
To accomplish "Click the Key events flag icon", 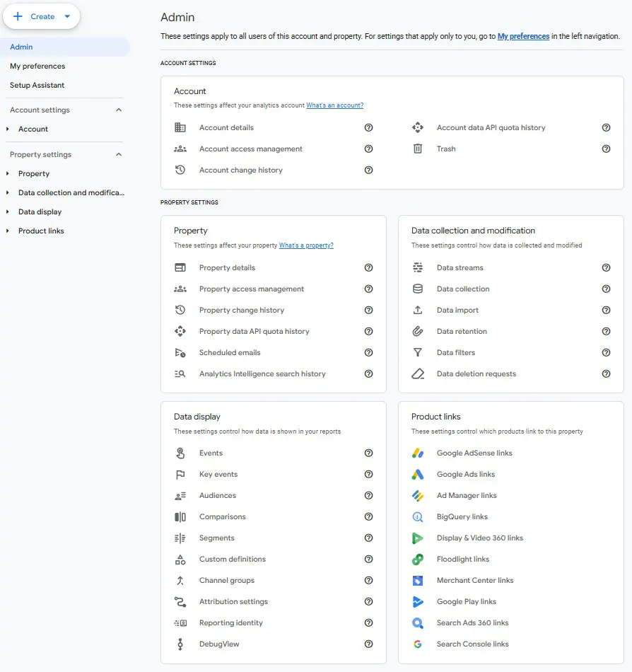I will [180, 475].
